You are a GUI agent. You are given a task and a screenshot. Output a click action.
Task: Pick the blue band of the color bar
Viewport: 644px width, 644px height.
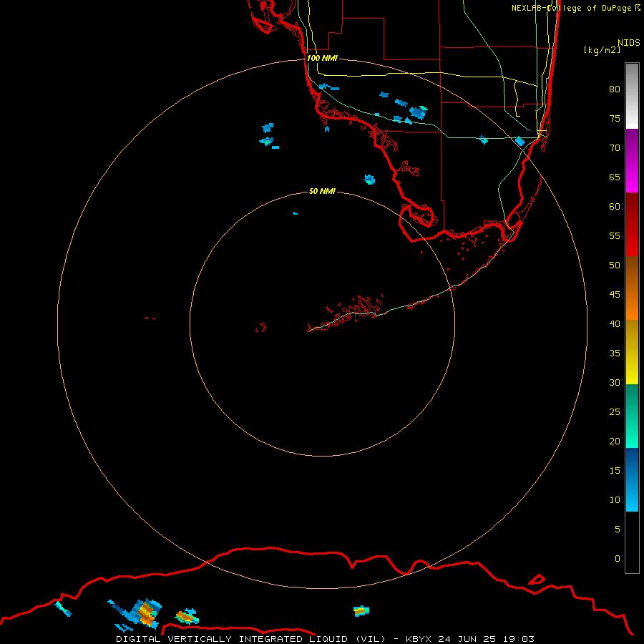632,479
